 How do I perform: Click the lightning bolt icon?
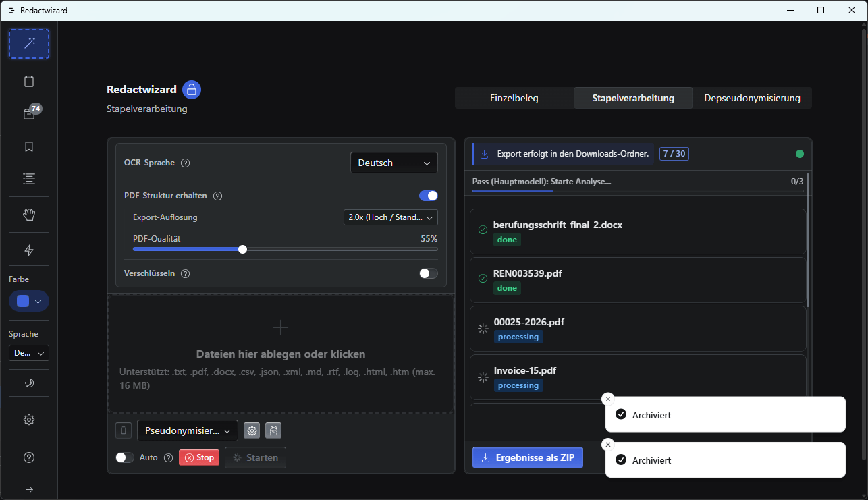coord(29,250)
